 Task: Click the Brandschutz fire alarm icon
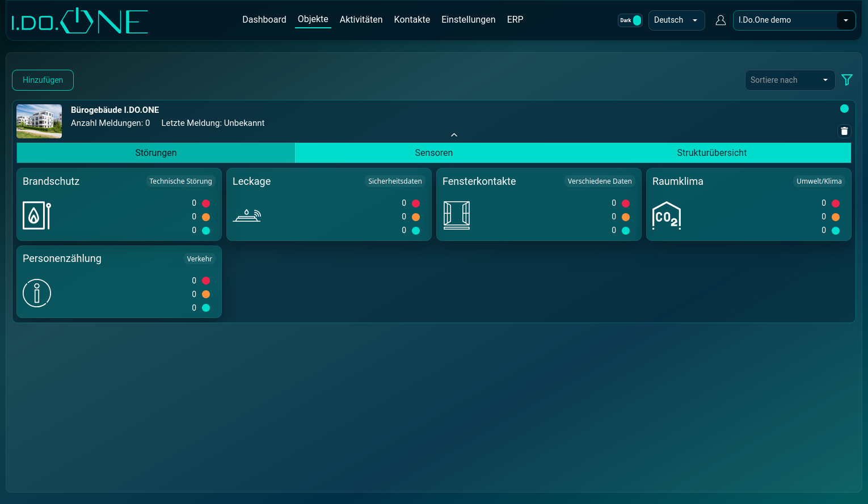37,215
